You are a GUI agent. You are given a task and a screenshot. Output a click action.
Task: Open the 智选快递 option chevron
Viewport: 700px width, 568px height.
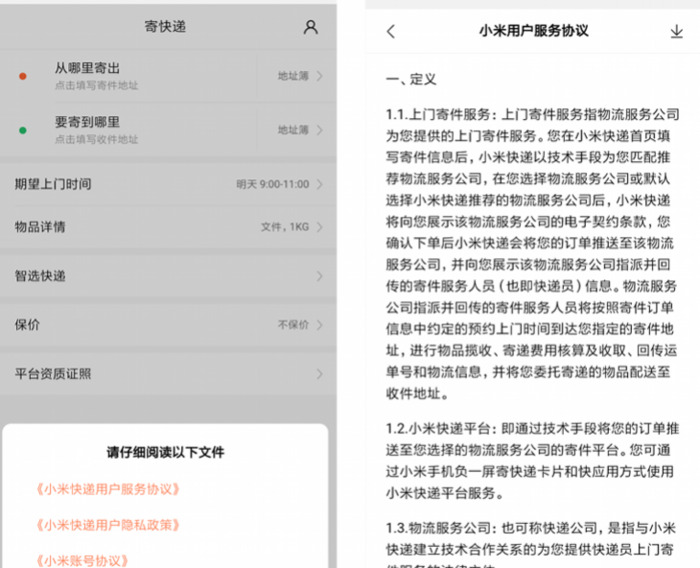click(x=319, y=276)
